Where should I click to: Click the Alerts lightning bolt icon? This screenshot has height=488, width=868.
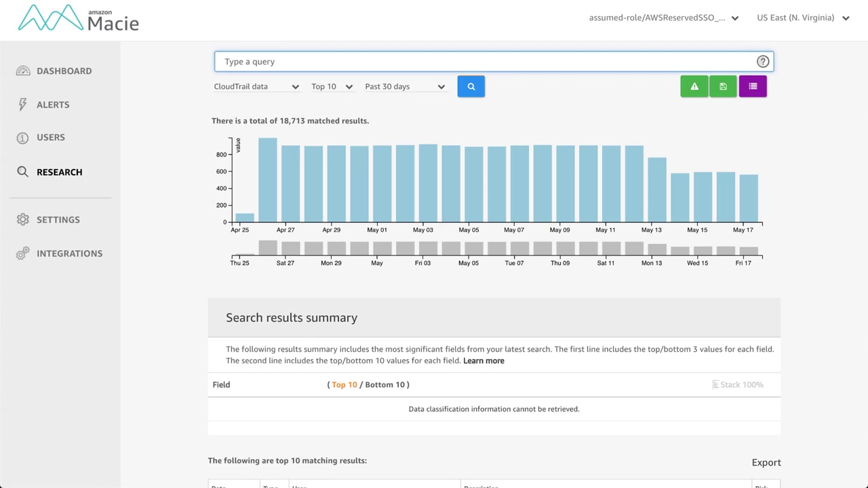23,104
